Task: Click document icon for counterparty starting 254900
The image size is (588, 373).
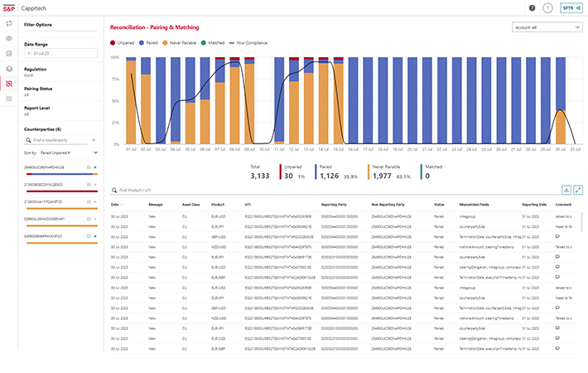Action: [89, 167]
